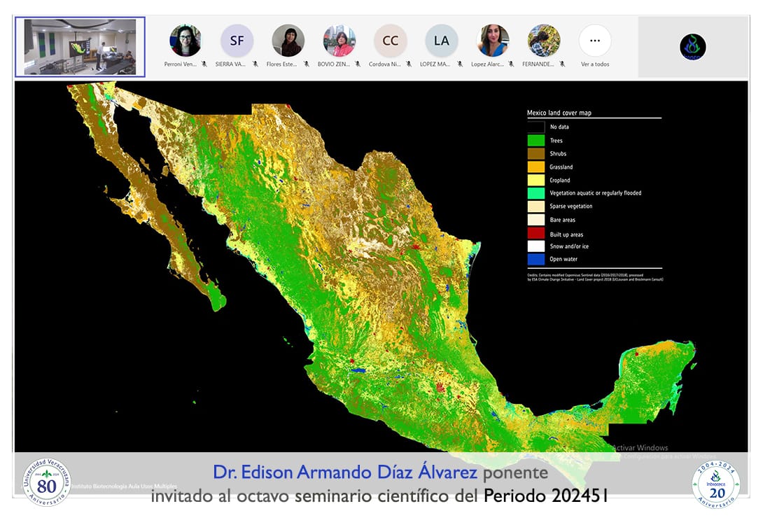The width and height of the screenshot is (763, 532).
Task: Click the 'Activar Windows' watermark text
Action: click(640, 448)
